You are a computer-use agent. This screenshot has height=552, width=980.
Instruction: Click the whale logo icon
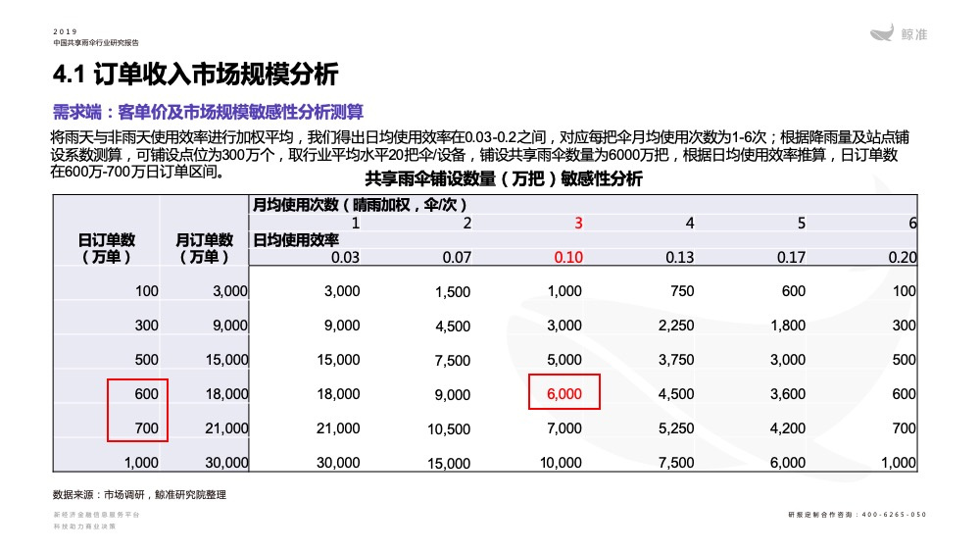pos(882,32)
